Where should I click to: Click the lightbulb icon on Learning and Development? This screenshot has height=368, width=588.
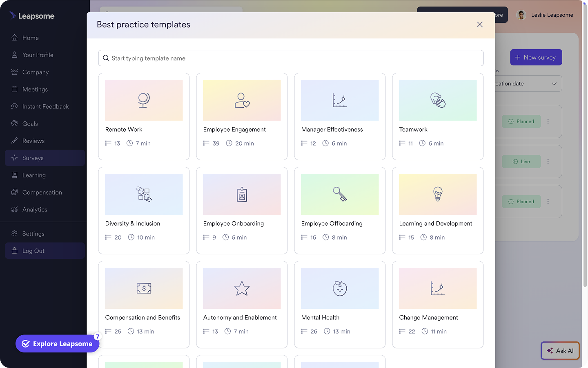point(438,194)
